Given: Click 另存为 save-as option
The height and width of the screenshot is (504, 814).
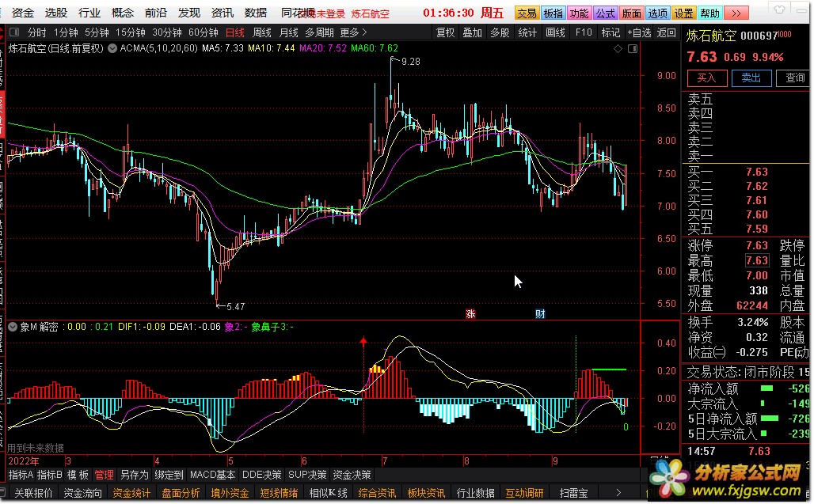Looking at the screenshot, I should [x=134, y=475].
